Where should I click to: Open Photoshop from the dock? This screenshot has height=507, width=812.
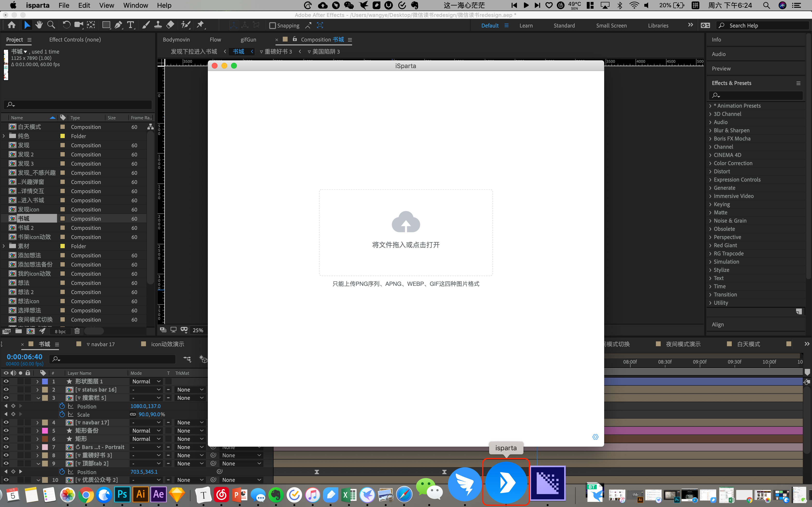122,495
